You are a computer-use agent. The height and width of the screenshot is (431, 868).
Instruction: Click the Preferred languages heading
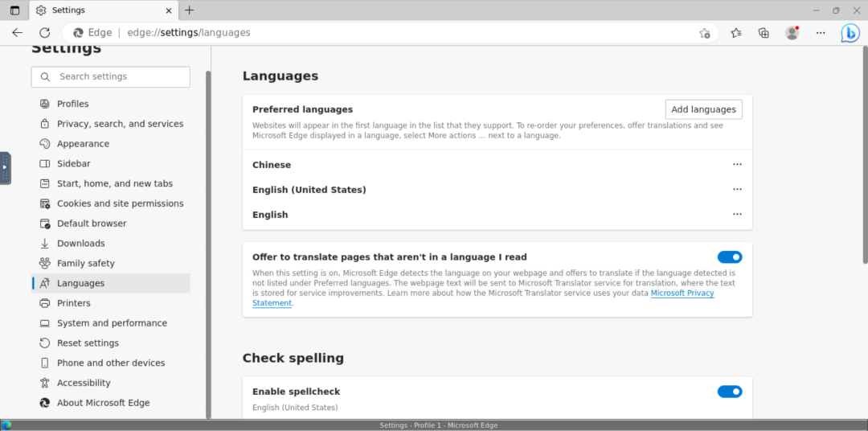pyautogui.click(x=302, y=109)
